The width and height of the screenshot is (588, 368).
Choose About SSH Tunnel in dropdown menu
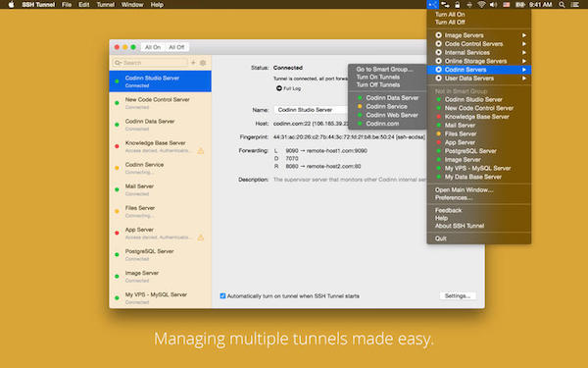[479, 226]
